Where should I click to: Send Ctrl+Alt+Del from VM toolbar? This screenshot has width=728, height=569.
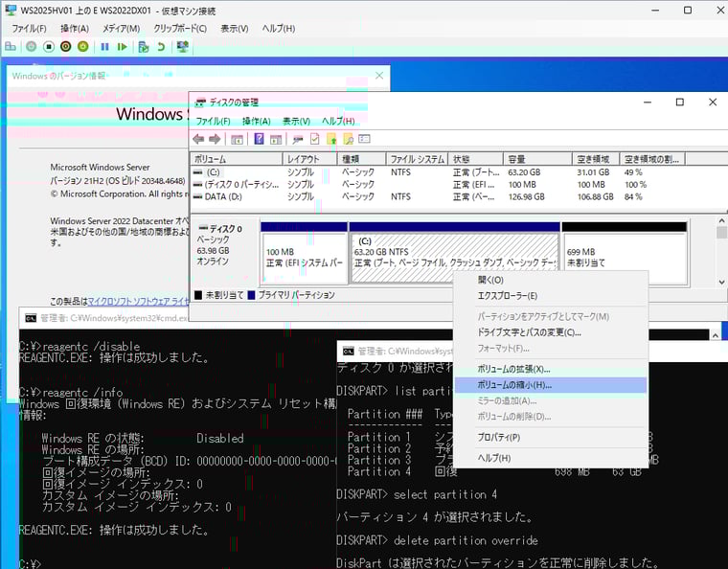click(x=11, y=46)
